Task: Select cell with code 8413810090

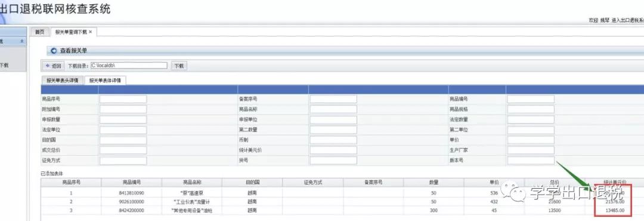Action: click(x=131, y=192)
